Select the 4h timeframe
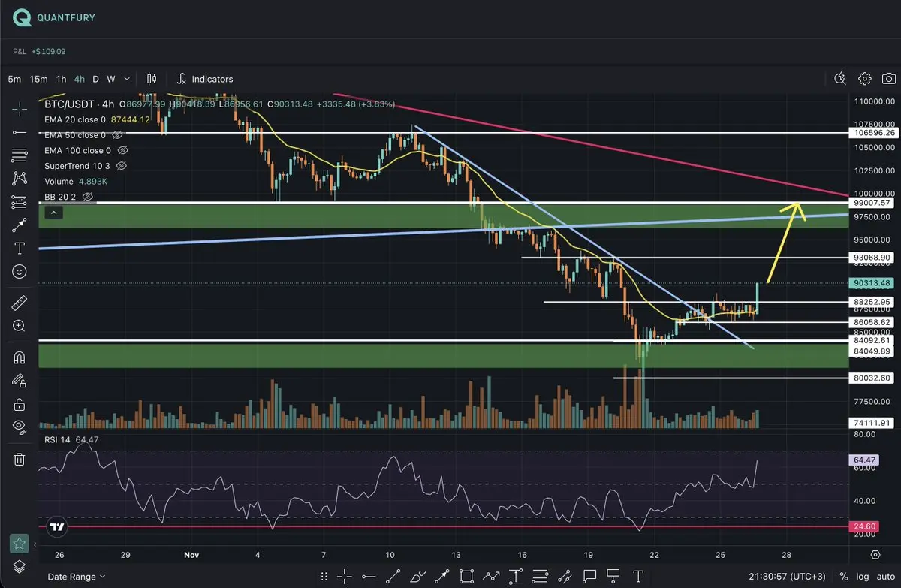901x588 pixels. coord(79,79)
